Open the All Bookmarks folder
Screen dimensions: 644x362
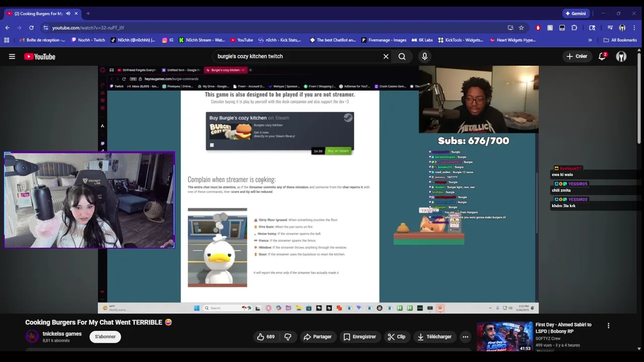pos(620,40)
